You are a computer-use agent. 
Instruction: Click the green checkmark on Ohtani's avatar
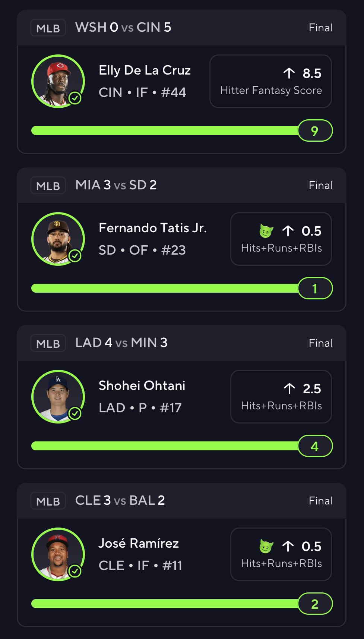tap(75, 413)
